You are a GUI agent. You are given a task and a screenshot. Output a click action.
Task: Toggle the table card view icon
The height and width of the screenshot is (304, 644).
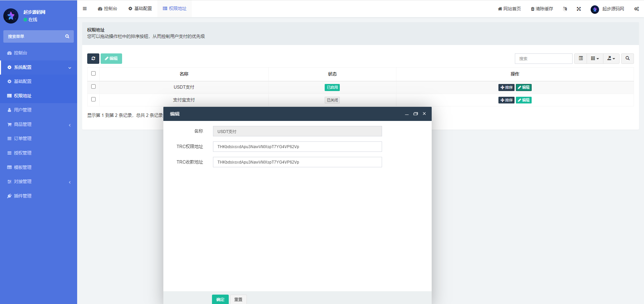click(x=581, y=58)
